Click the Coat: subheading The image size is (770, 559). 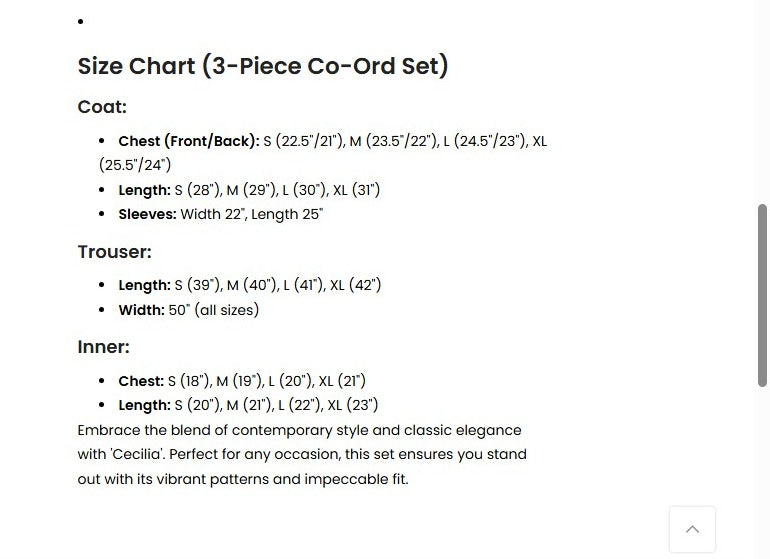(102, 107)
